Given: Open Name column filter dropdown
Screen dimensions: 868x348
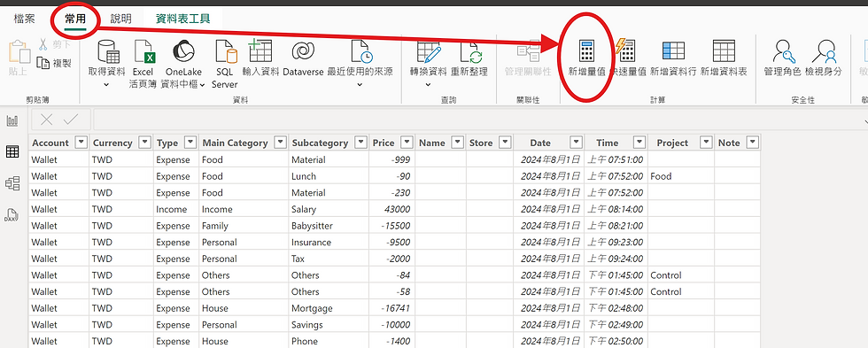Looking at the screenshot, I should [457, 143].
